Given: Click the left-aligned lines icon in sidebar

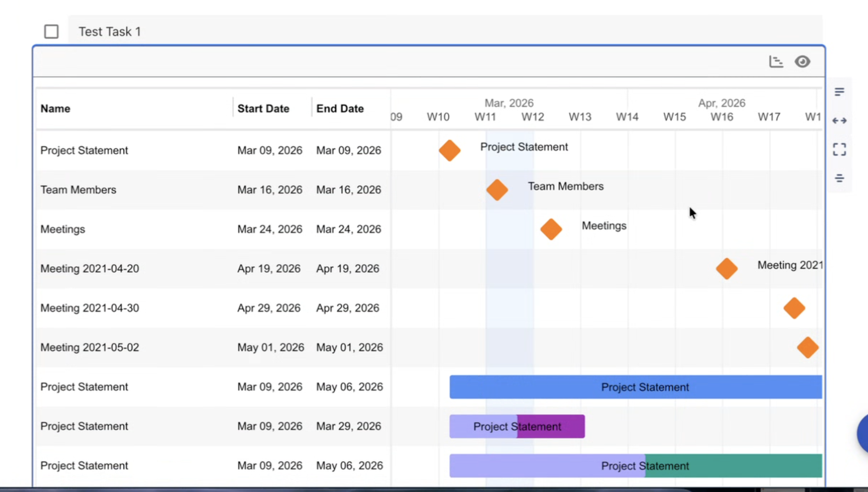Looking at the screenshot, I should pos(839,92).
